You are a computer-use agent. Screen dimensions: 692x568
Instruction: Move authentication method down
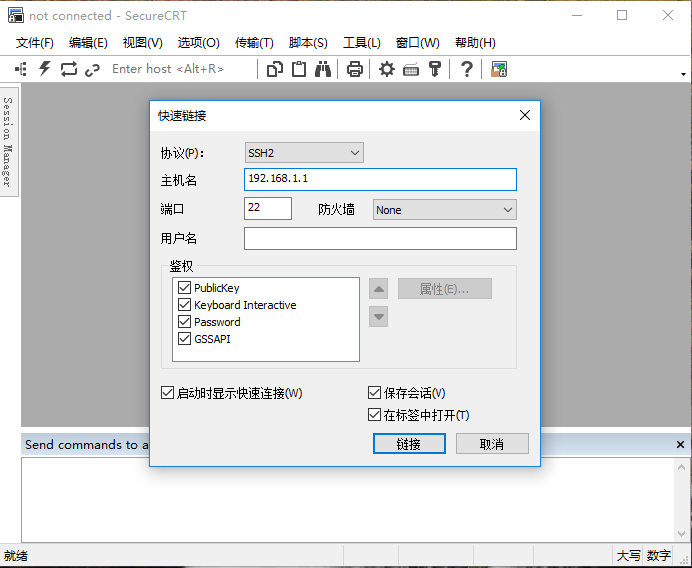(378, 316)
